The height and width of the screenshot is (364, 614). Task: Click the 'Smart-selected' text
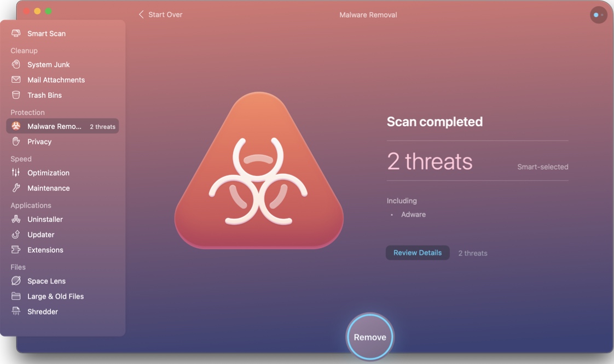(x=543, y=167)
